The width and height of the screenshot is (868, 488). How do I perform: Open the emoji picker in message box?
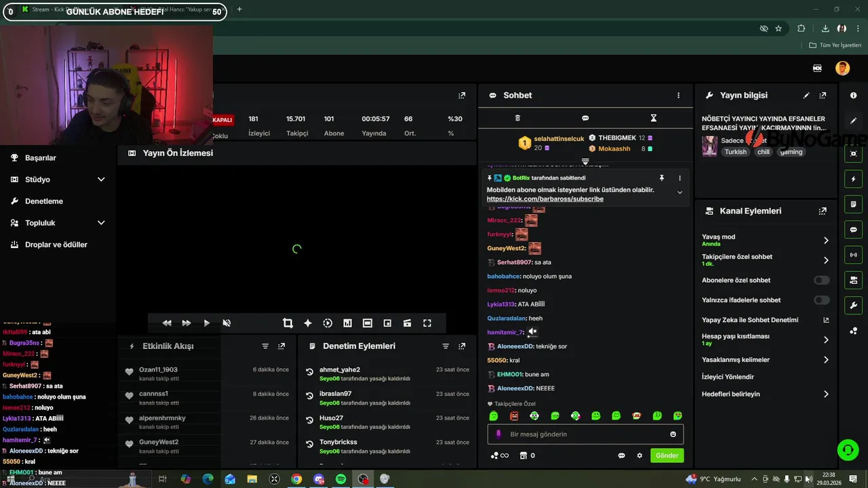pyautogui.click(x=673, y=434)
